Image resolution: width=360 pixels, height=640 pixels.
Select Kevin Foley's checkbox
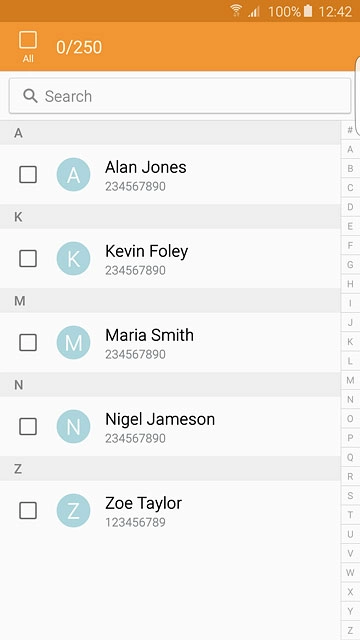(28, 258)
